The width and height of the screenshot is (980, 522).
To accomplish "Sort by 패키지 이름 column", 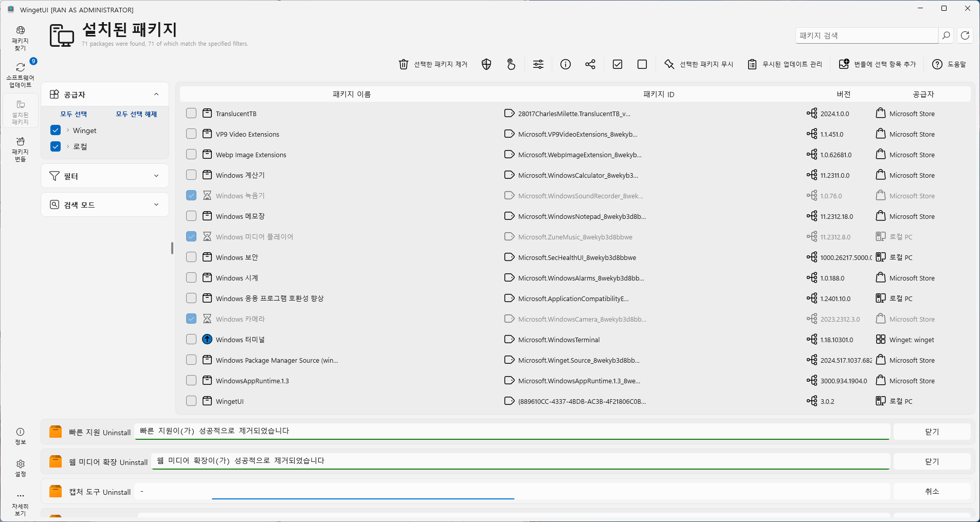I will coord(352,94).
